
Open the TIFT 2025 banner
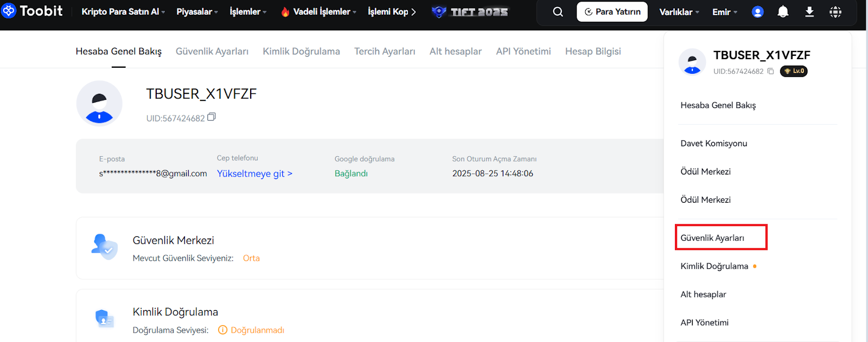(x=470, y=11)
